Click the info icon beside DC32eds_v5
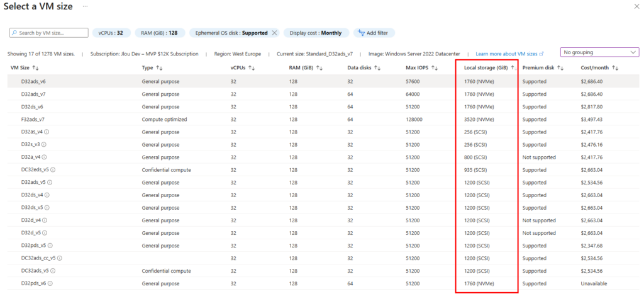 [53, 169]
